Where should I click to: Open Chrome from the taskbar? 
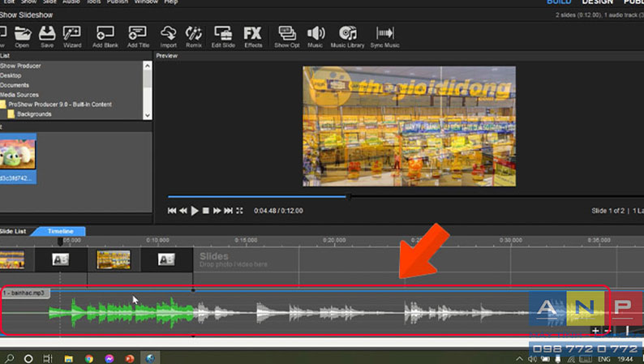tap(89, 358)
